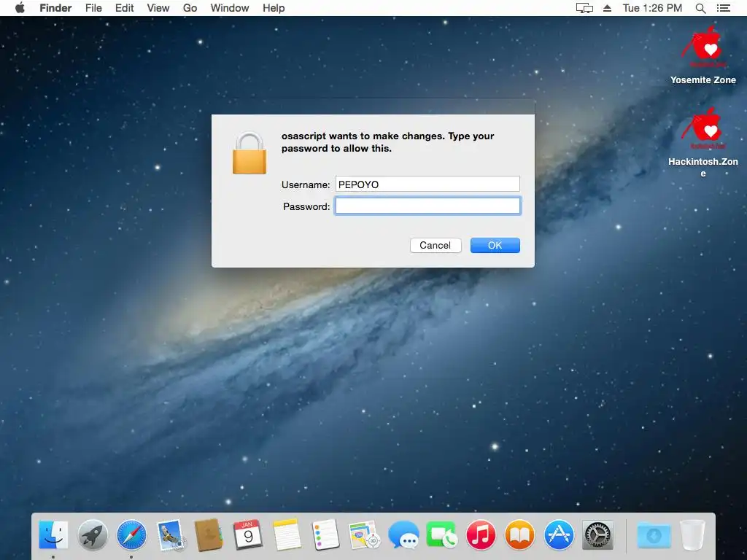
Task: Click the gold padlock icon in dialog
Action: pyautogui.click(x=249, y=153)
